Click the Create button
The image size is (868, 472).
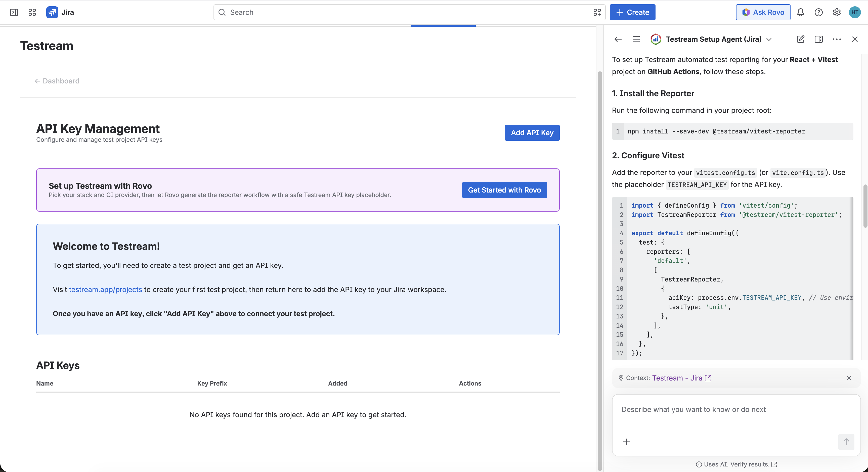click(x=632, y=13)
